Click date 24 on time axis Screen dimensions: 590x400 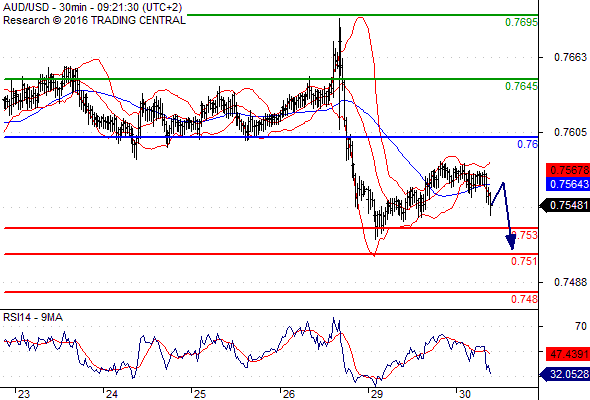click(112, 394)
